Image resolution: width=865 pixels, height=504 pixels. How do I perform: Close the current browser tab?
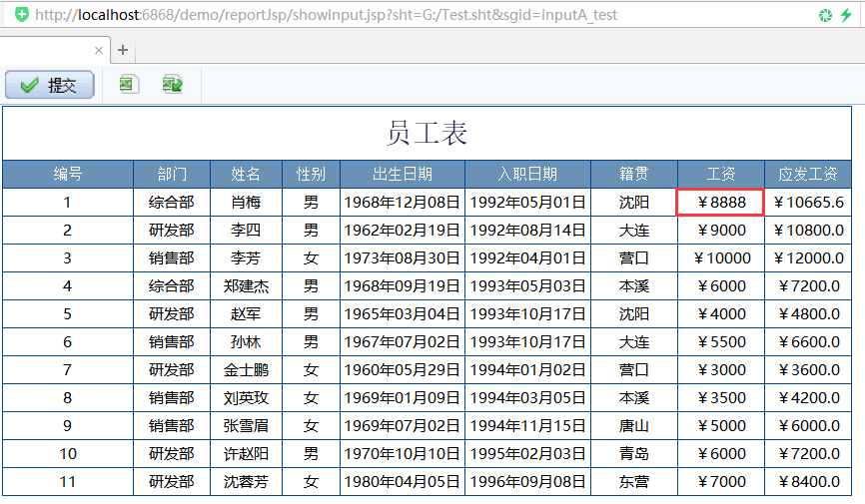[x=99, y=51]
